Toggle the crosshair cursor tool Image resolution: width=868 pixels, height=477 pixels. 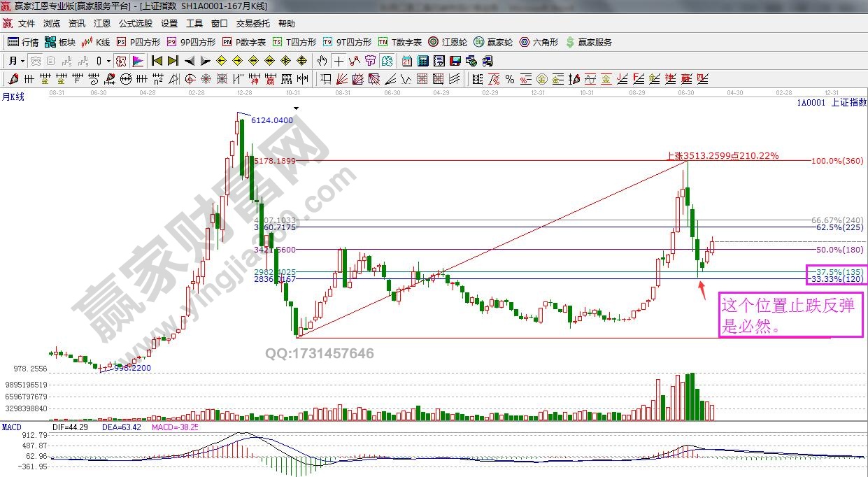339,61
